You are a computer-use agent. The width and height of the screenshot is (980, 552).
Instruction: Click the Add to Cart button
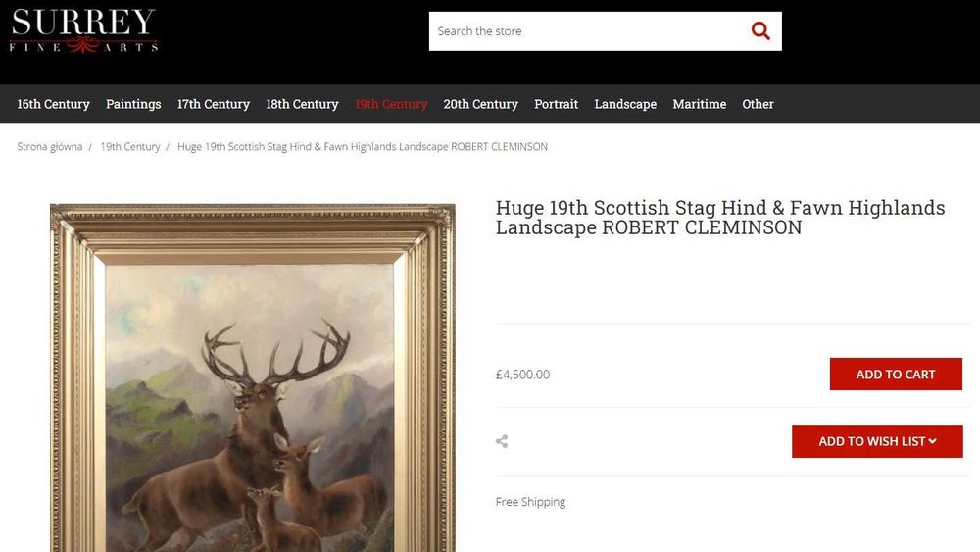pyautogui.click(x=896, y=374)
